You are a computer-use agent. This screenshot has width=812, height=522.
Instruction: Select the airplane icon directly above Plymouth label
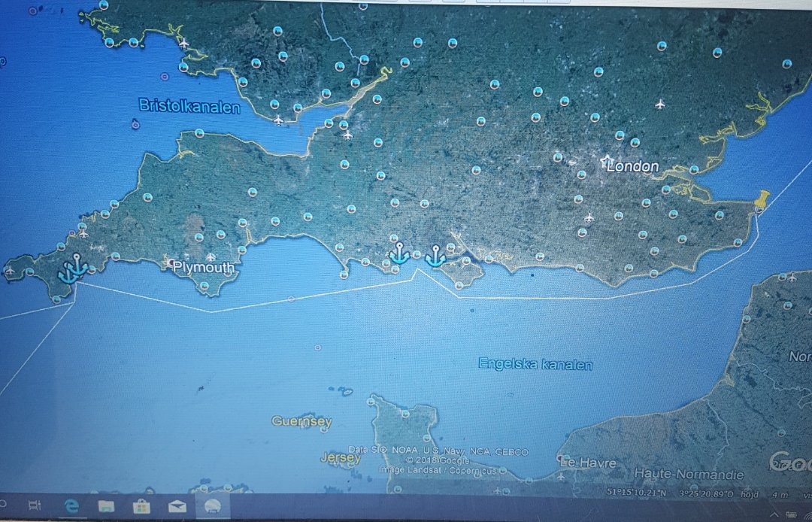coord(210,257)
